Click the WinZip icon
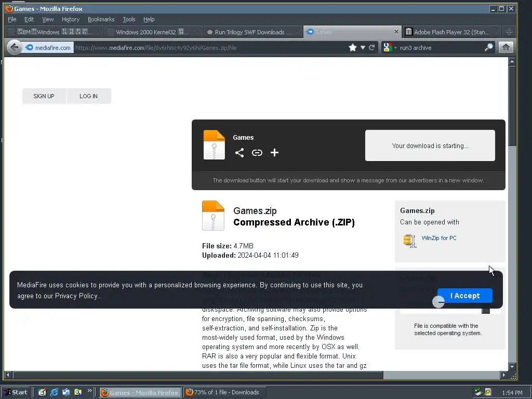The width and height of the screenshot is (532, 399). point(410,241)
